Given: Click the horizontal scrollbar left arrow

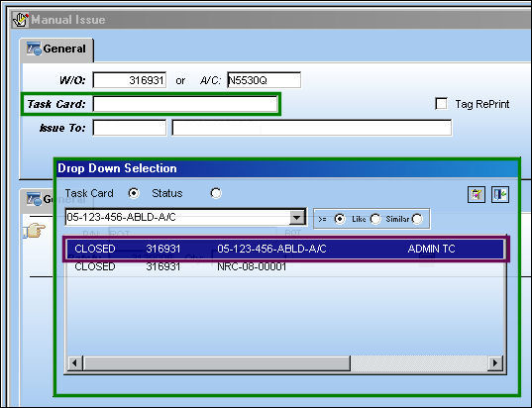Looking at the screenshot, I should [75, 363].
